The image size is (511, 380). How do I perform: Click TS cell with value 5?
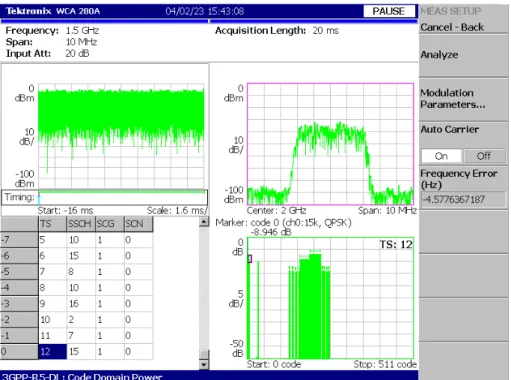[53, 240]
